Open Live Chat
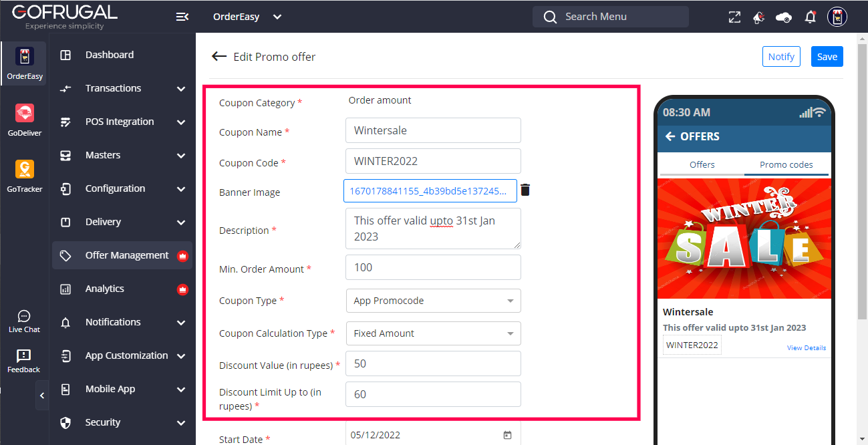This screenshot has height=445, width=868. pos(25,321)
